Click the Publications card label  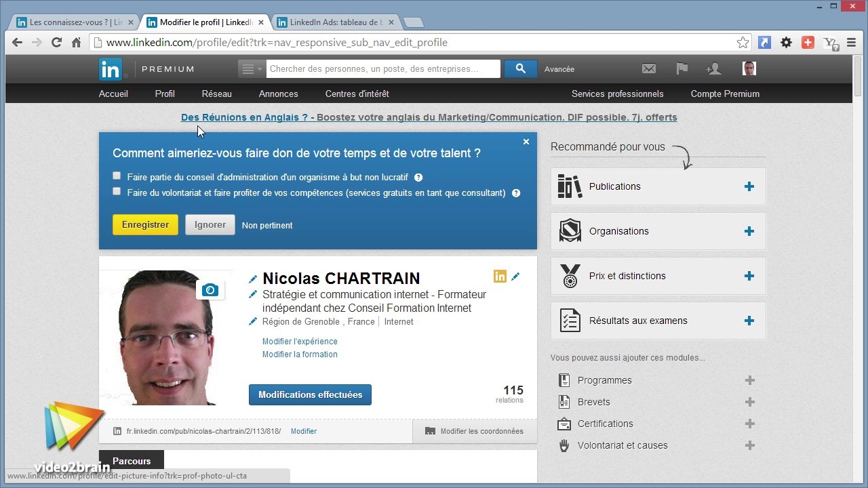tap(615, 186)
